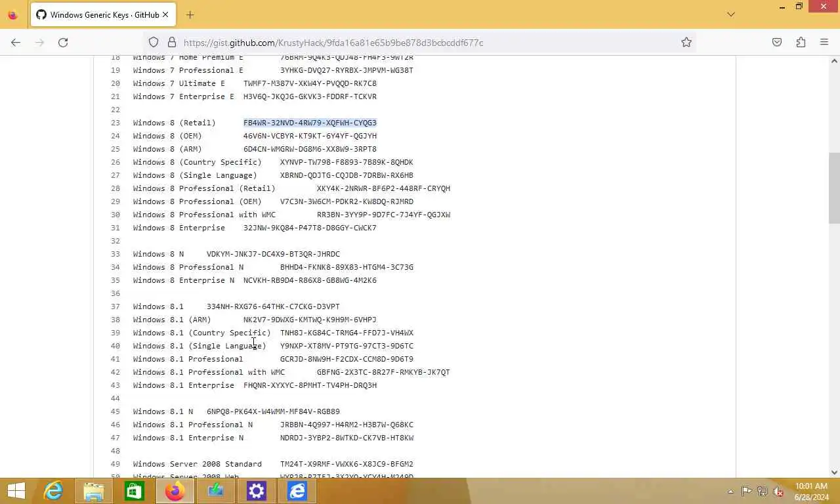Reload the current page
840x504 pixels.
click(x=63, y=42)
